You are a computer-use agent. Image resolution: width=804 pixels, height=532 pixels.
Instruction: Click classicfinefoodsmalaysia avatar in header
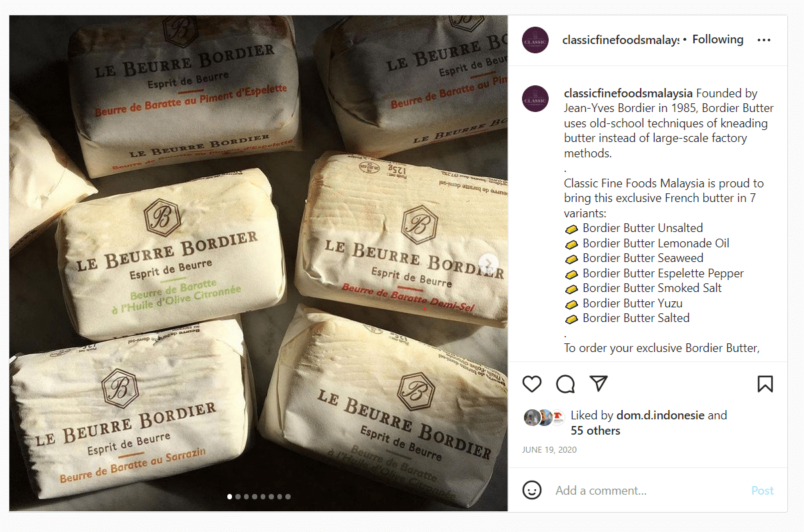coord(535,40)
